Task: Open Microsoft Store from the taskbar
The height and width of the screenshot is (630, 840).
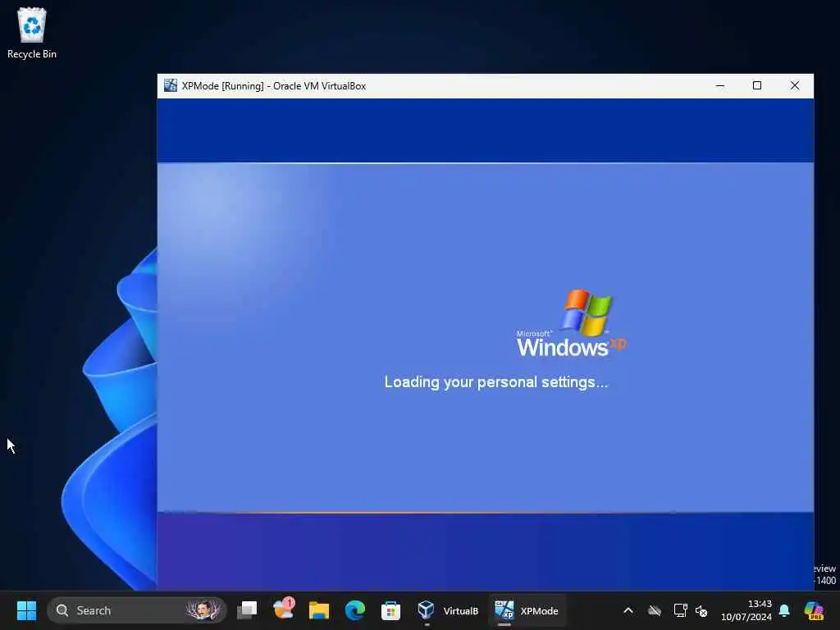Action: (x=390, y=610)
